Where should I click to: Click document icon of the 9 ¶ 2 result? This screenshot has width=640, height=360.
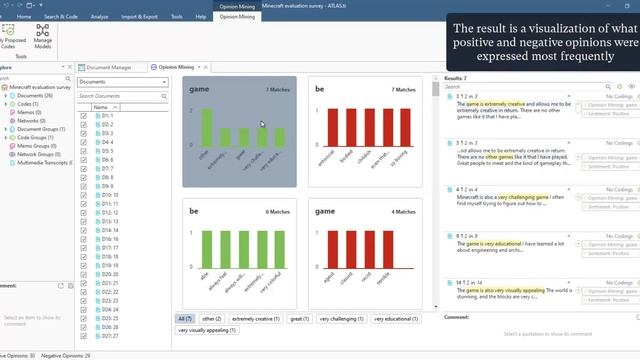pyautogui.click(x=450, y=236)
